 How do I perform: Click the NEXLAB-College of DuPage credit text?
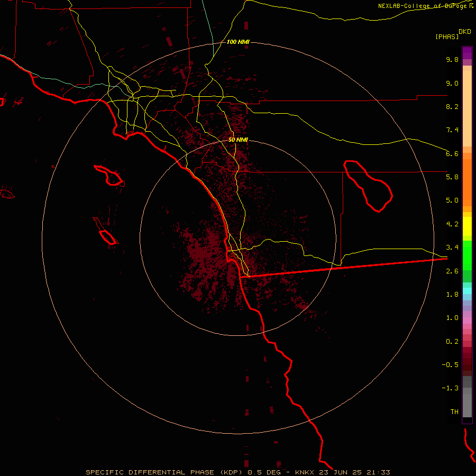(422, 6)
